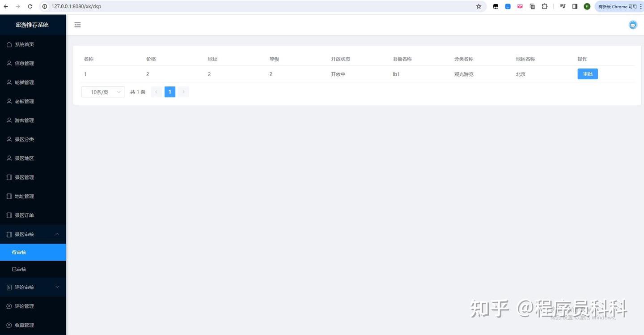Click the black extension icon after star
The height and width of the screenshot is (335, 644).
[x=496, y=6]
